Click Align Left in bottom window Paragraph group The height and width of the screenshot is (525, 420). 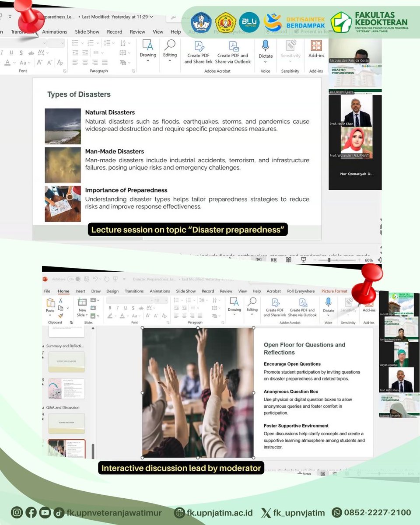coord(176,315)
